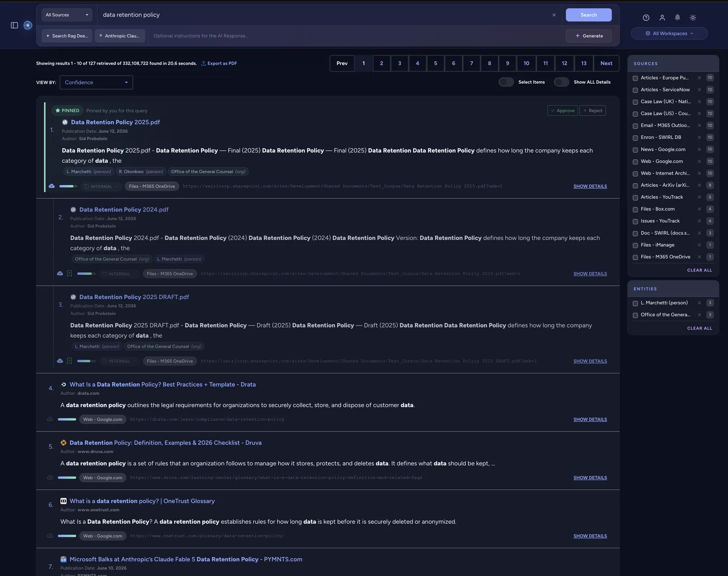Pin Data Retention Policy 2025 DRAFT.pdf with bookmark icon
The height and width of the screenshot is (576, 728).
pos(70,361)
